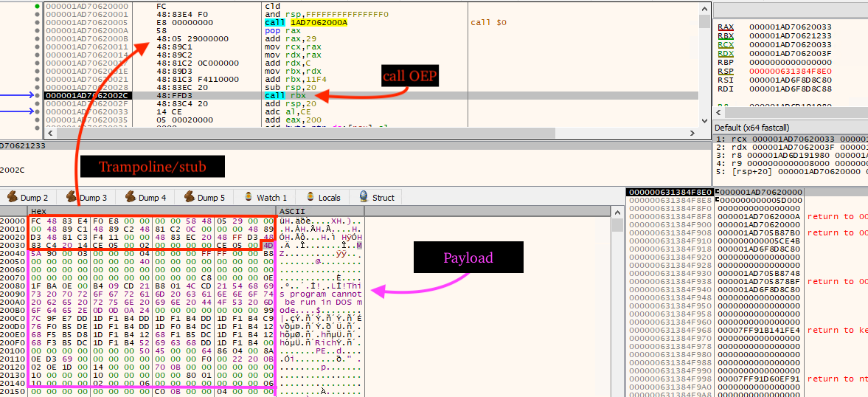Select the highlighted call rbx instruction
Image resolution: width=868 pixels, height=397 pixels.
tap(285, 95)
